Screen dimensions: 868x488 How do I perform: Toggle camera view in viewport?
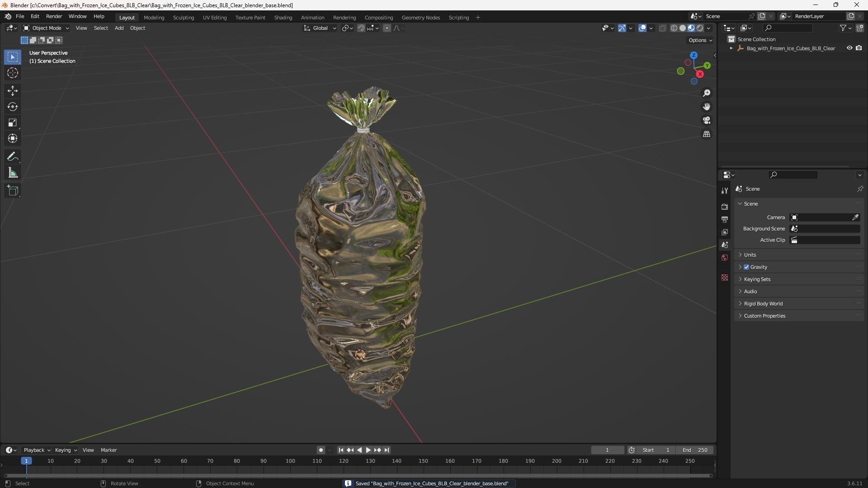click(707, 121)
